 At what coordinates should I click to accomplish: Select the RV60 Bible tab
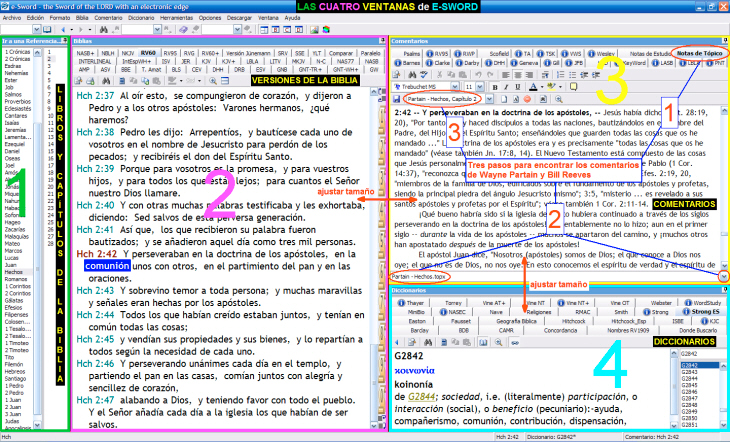tap(148, 53)
